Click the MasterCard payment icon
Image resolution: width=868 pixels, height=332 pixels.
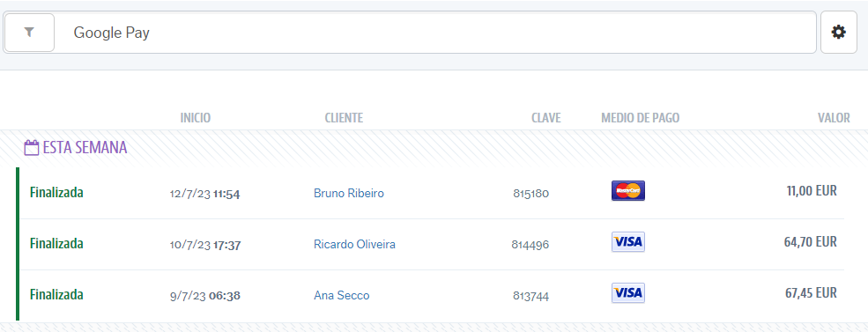pyautogui.click(x=627, y=191)
